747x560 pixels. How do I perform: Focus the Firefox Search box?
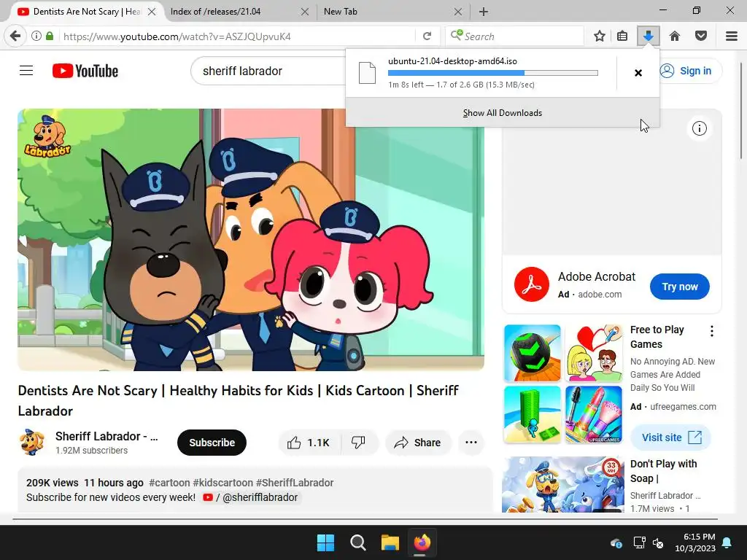[514, 36]
